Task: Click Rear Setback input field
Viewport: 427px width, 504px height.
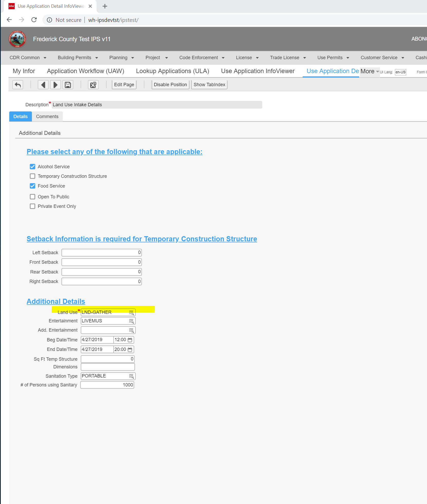Action: point(102,272)
